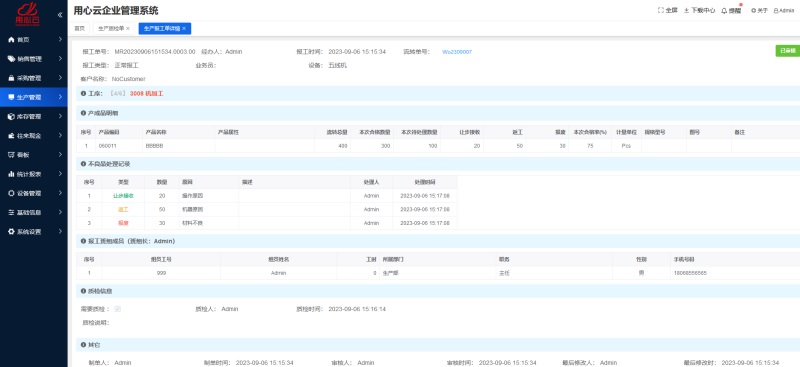Click the 机器原因 reason cell
The width and height of the screenshot is (800, 367).
192,209
